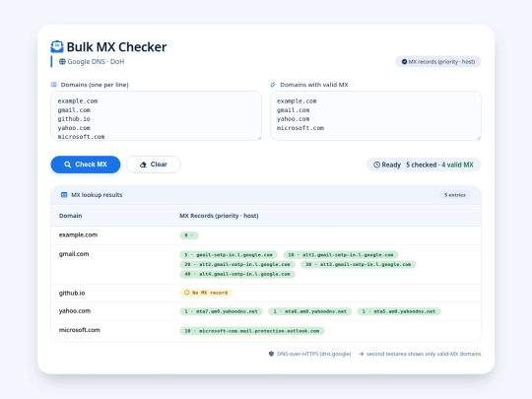
Task: Click the Bulk MX Checker envelope logo icon
Action: (57, 47)
